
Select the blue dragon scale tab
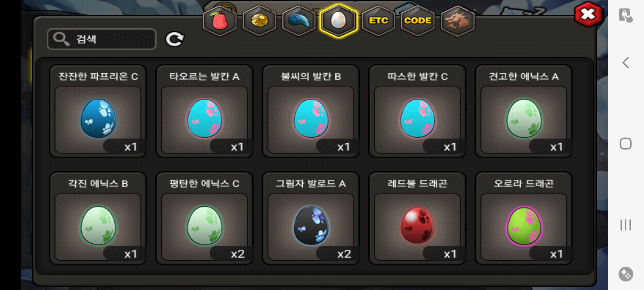(299, 20)
